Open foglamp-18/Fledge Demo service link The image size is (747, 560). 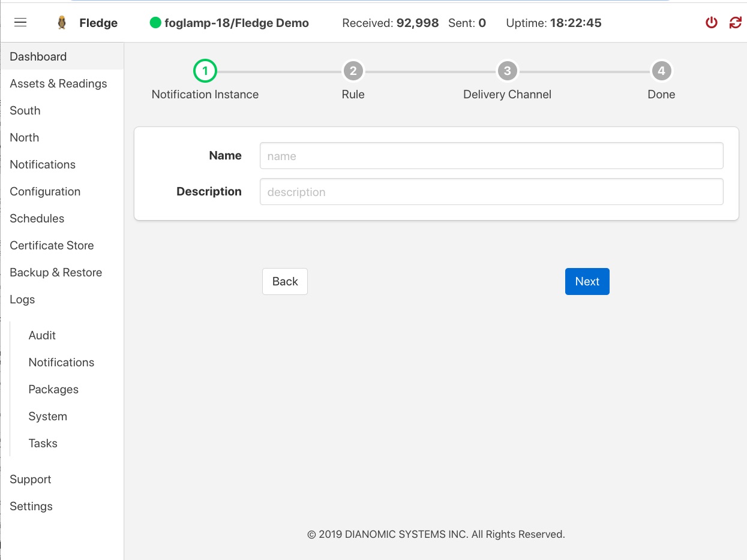click(x=236, y=23)
